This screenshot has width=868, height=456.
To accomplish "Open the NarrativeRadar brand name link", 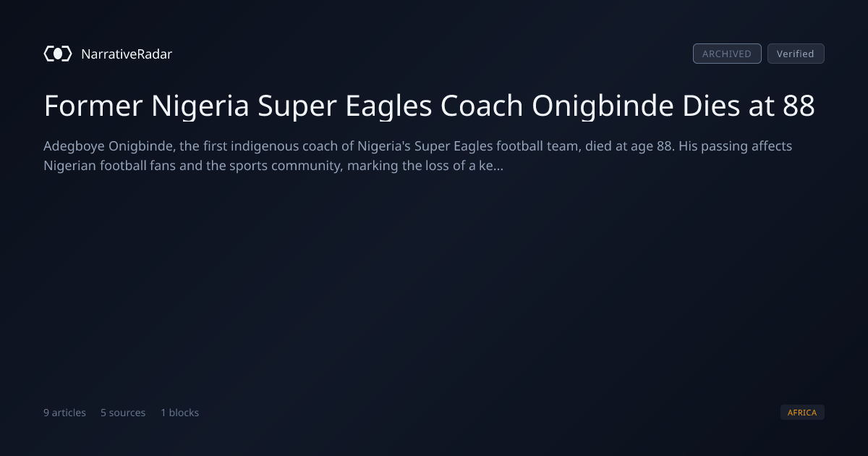I will point(127,54).
